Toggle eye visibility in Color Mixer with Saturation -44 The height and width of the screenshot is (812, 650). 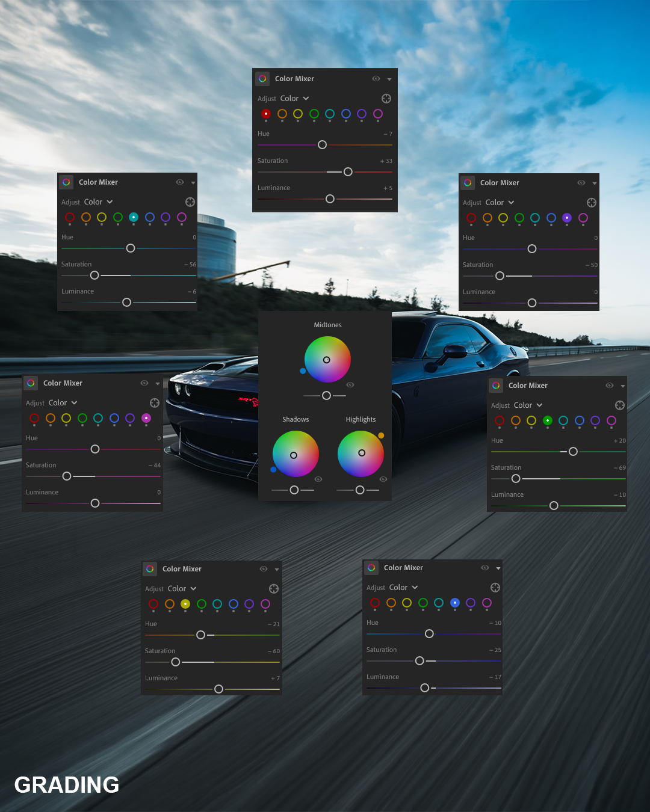(144, 383)
